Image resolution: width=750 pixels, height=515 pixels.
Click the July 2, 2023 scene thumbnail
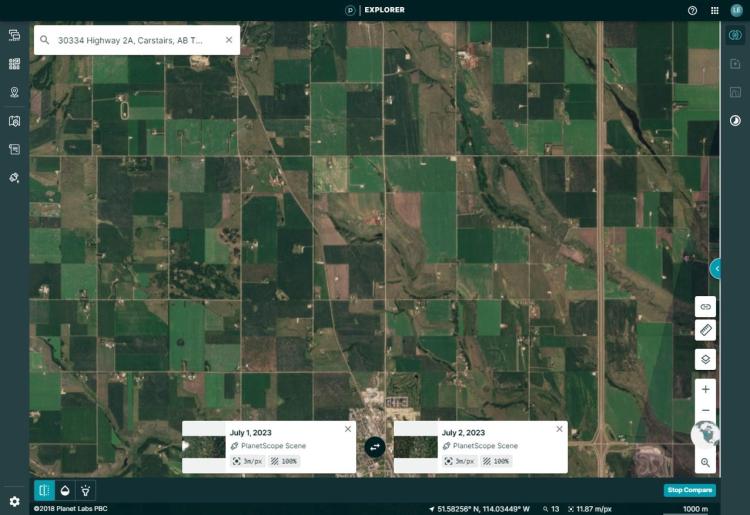coord(416,447)
